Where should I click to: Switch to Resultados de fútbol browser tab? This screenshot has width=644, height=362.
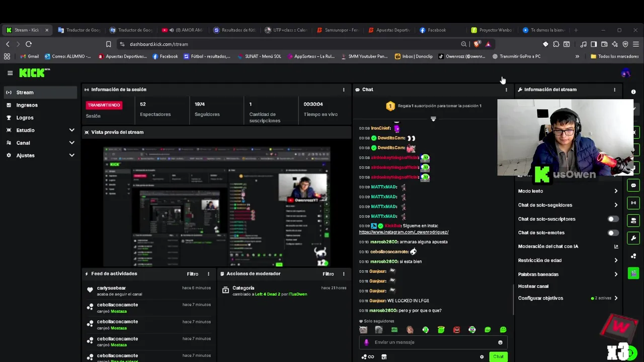pos(235,30)
